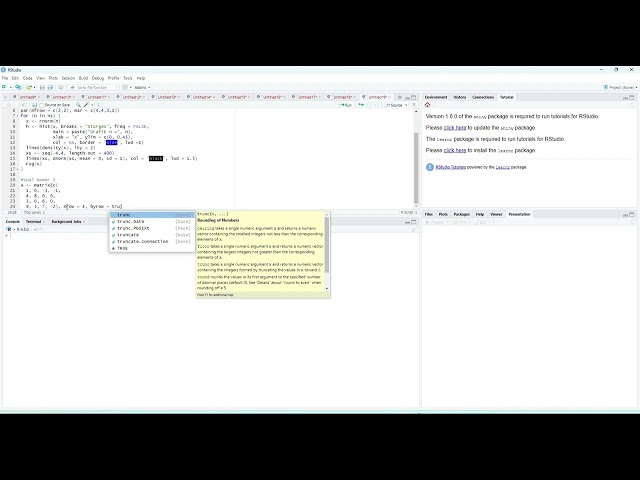
Task: Toggle the Source on Save checkbox
Action: pos(42,105)
